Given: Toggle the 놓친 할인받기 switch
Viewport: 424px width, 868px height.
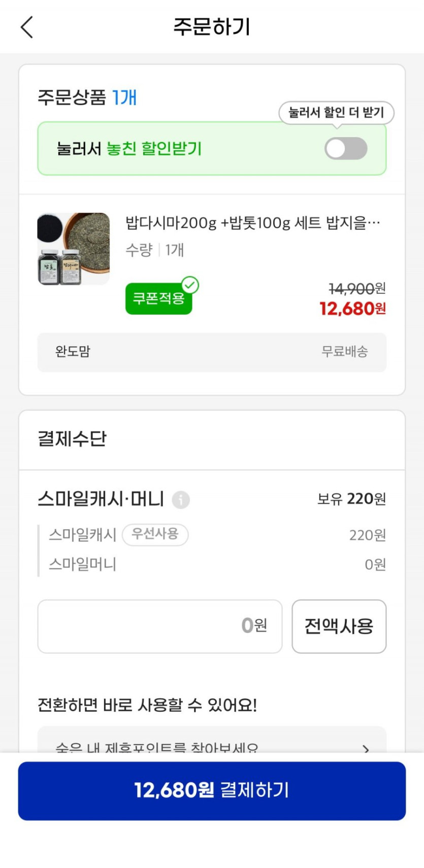Looking at the screenshot, I should coord(346,149).
